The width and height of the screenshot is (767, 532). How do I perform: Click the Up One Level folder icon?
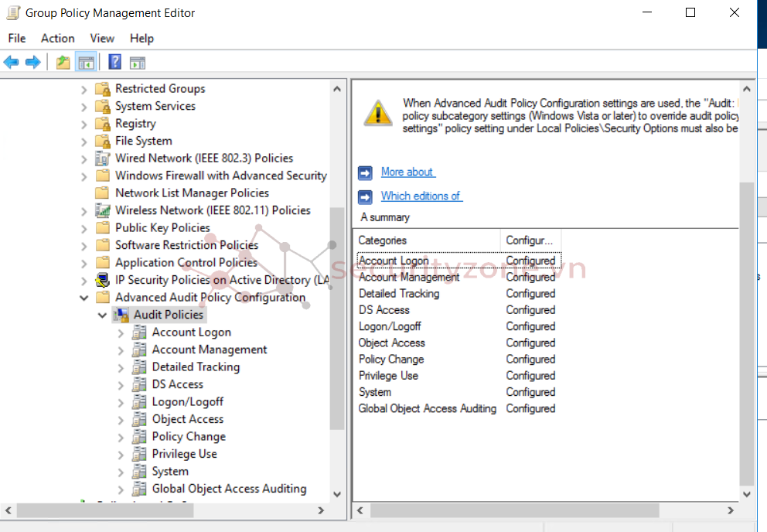pyautogui.click(x=63, y=63)
